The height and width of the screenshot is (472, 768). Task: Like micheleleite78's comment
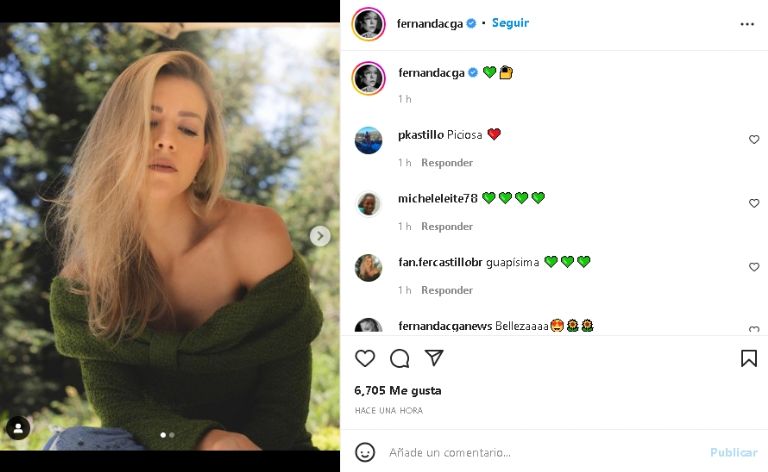point(754,204)
